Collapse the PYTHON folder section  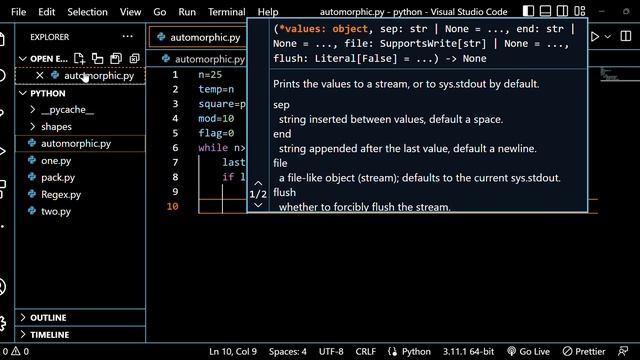(23, 93)
